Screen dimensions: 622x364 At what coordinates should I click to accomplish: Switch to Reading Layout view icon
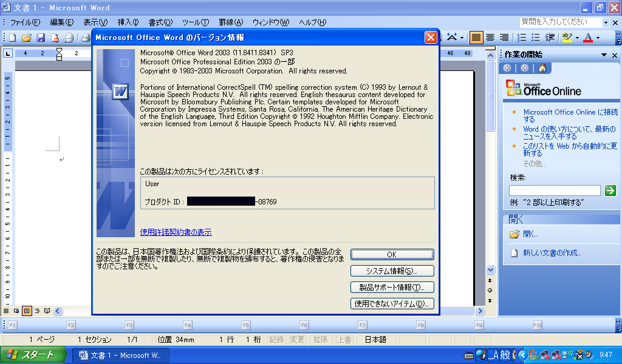47,311
